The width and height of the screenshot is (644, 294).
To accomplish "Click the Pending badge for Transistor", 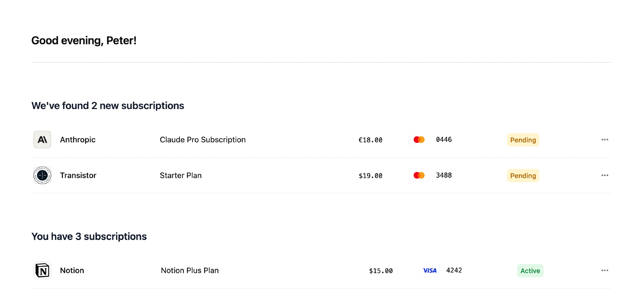I will (523, 176).
